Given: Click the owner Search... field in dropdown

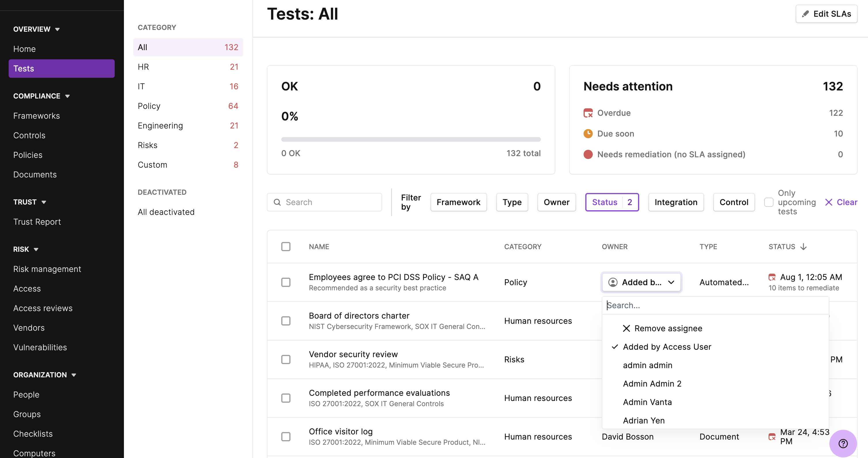Looking at the screenshot, I should (x=715, y=305).
